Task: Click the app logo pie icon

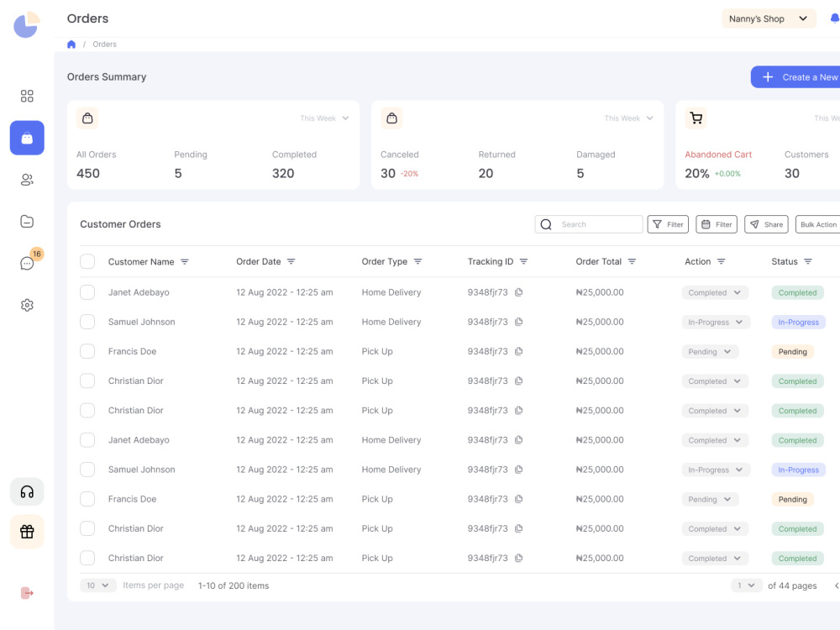Action: [27, 24]
